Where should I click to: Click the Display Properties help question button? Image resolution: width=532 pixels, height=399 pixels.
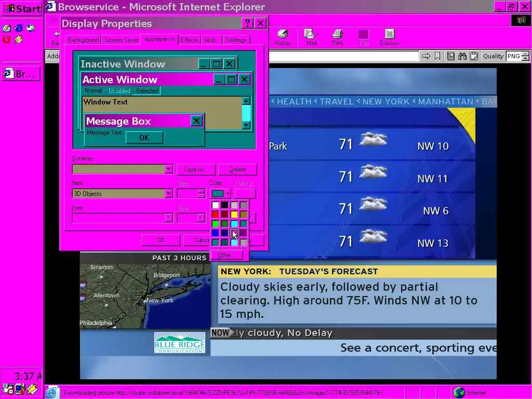coord(247,23)
